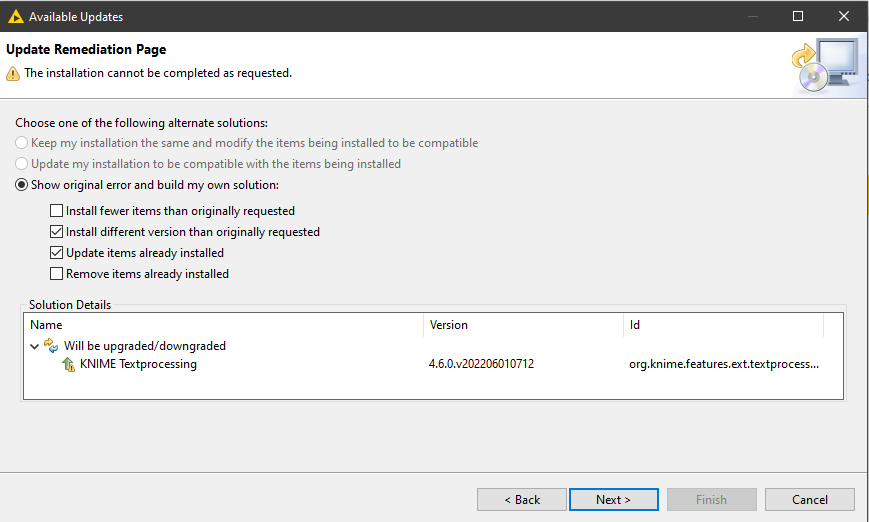Click the Name column header
Viewport: 869px width, 522px height.
pos(224,325)
